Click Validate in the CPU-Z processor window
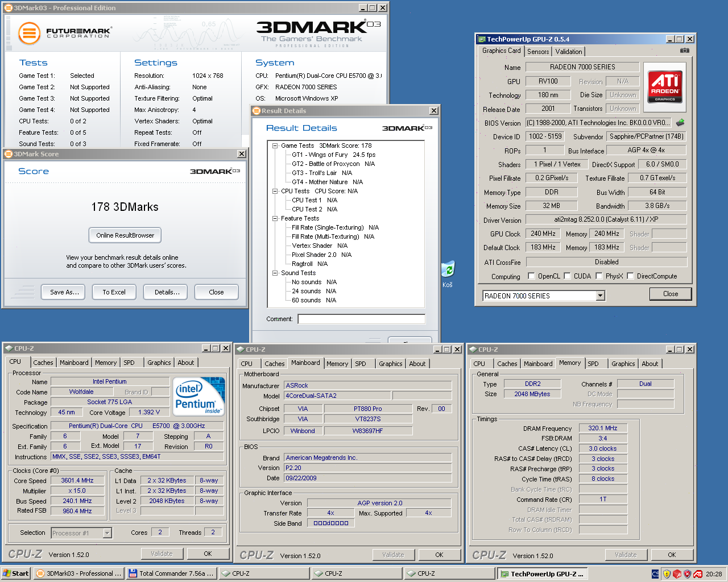Screen dimensions: 728x582 [x=162, y=554]
